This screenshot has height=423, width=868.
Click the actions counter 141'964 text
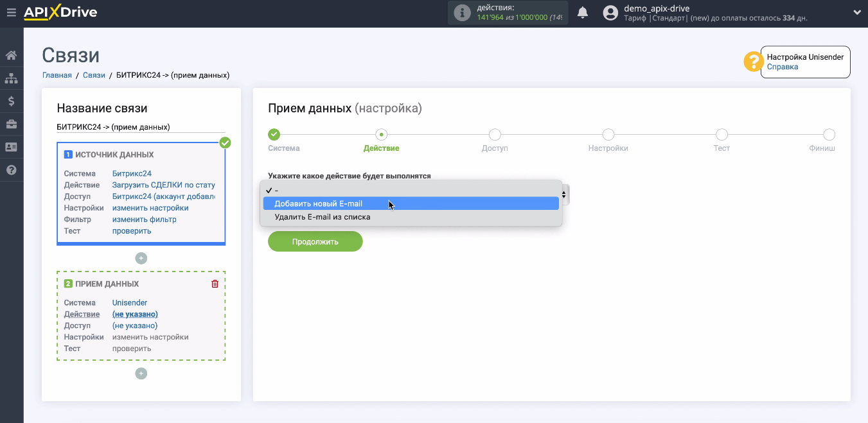point(492,17)
